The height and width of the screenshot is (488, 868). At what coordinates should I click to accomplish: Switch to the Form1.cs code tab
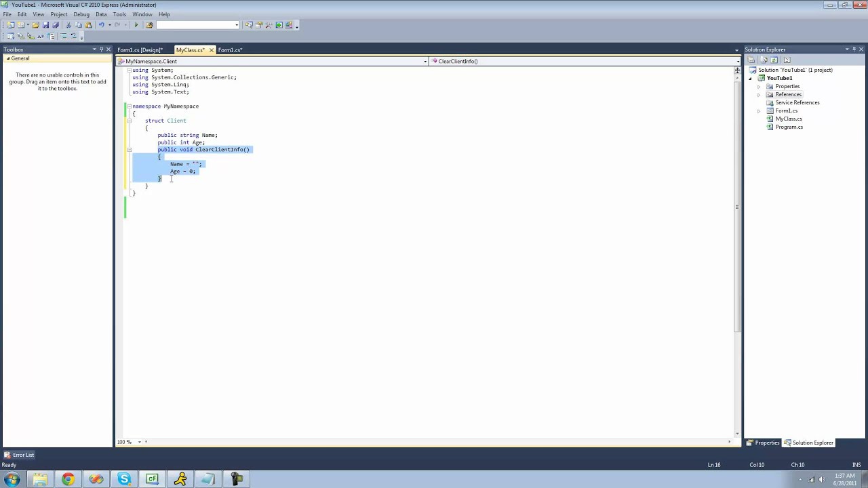coord(230,50)
